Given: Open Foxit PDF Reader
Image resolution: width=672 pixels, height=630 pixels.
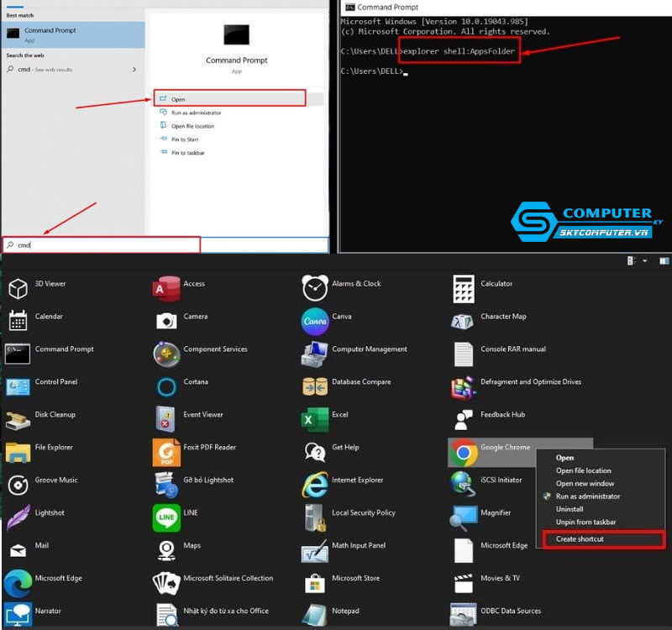Looking at the screenshot, I should [166, 452].
